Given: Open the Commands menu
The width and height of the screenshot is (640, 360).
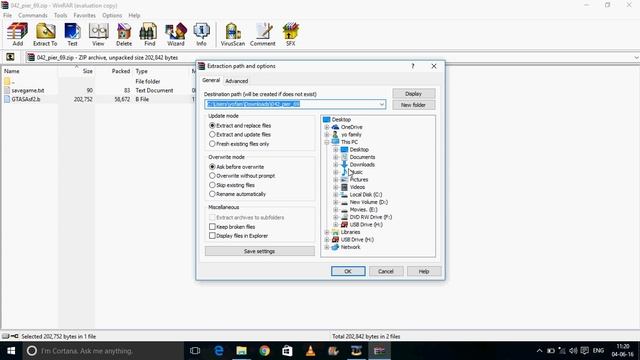Looking at the screenshot, I should click(33, 15).
